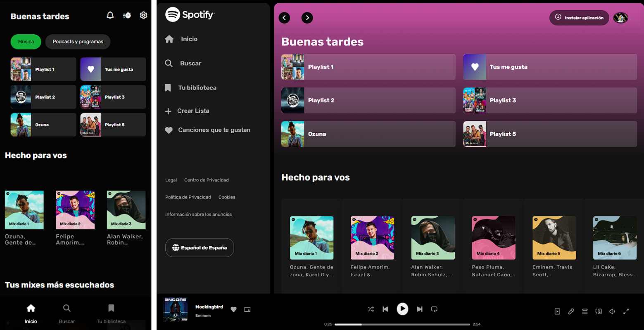Open Playlist 3 card in desktop view
644x330 pixels.
click(550, 100)
